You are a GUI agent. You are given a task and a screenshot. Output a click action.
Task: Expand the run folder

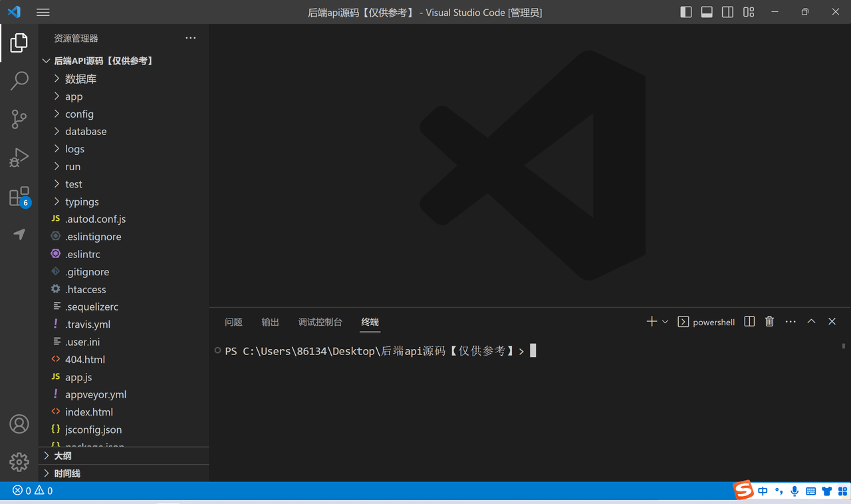[124, 166]
